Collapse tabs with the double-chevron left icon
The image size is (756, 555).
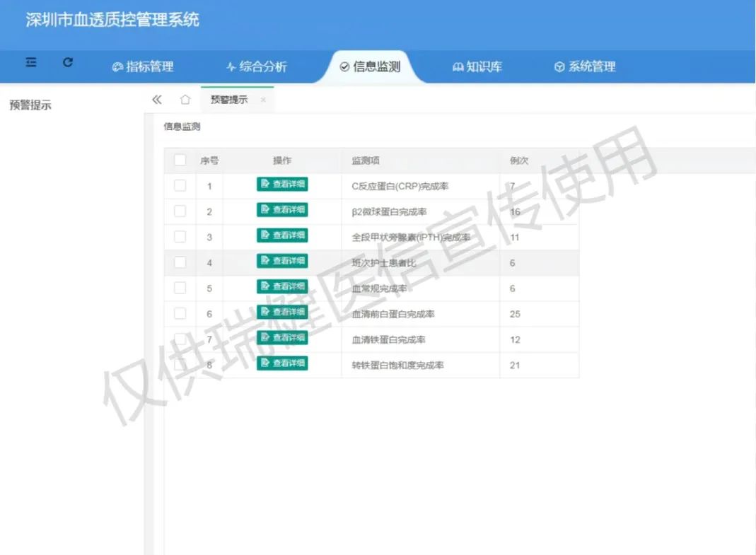point(157,100)
